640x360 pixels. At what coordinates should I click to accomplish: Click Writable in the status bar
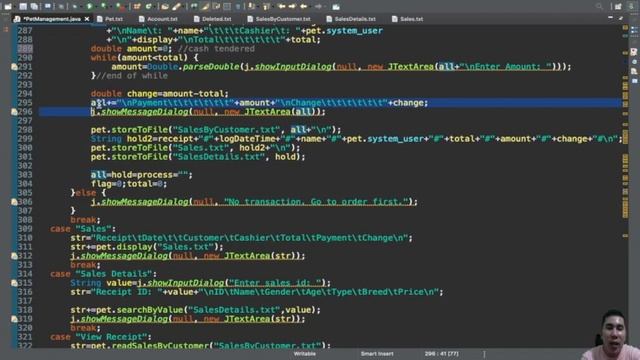304,353
